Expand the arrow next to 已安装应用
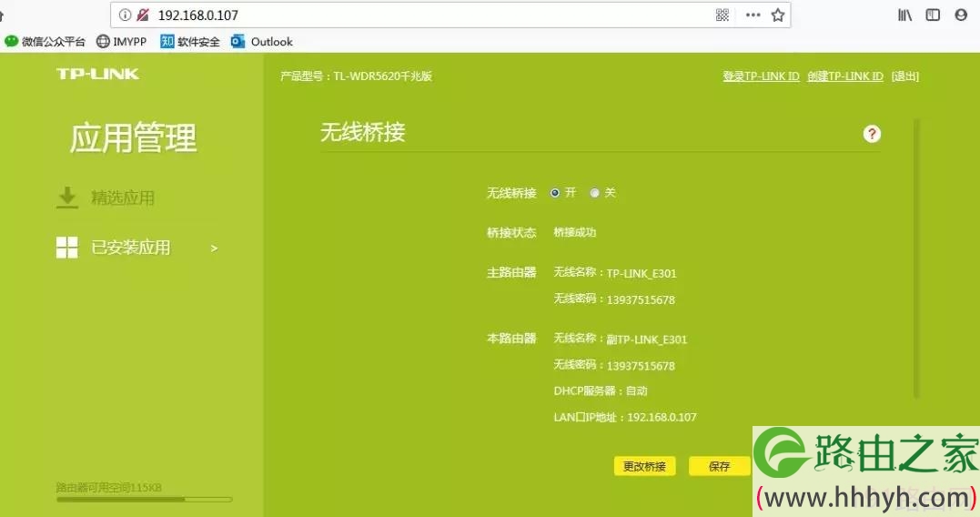The height and width of the screenshot is (517, 980). click(x=215, y=248)
